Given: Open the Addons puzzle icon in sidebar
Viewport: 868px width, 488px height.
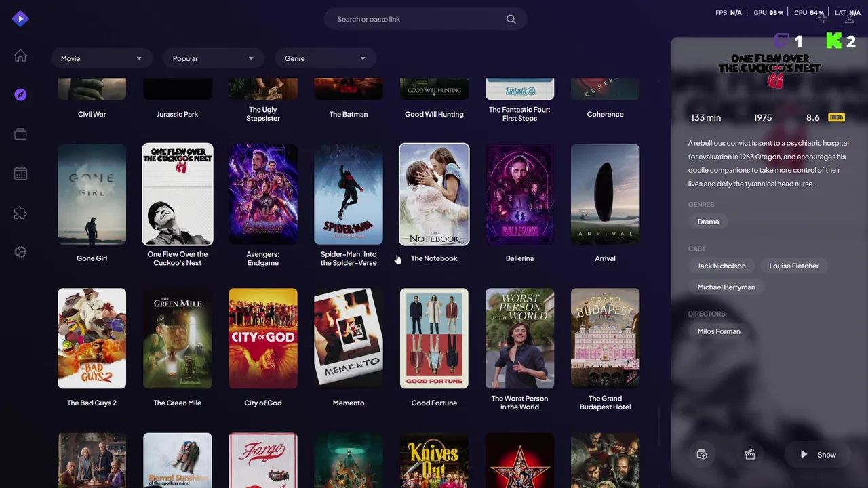Looking at the screenshot, I should click(x=20, y=213).
